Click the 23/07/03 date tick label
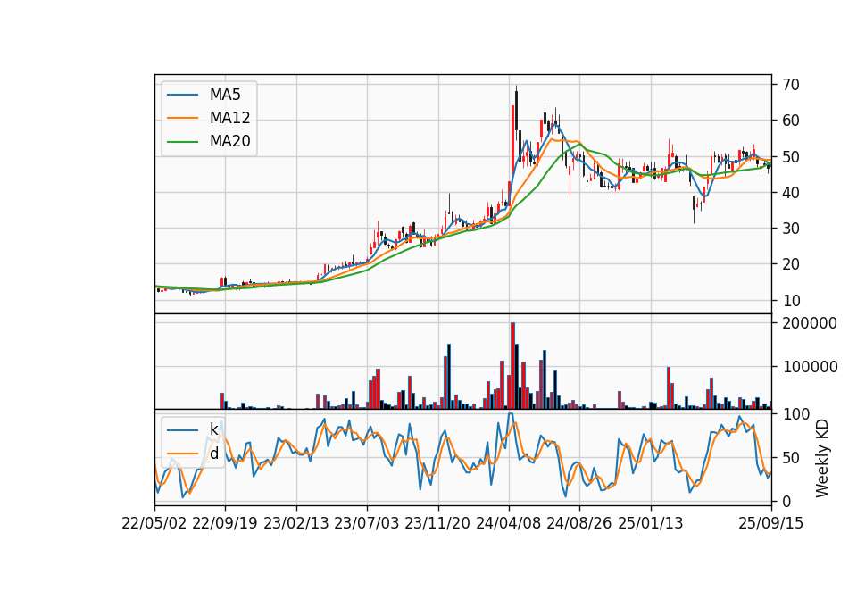The width and height of the screenshot is (857, 616). 367,523
